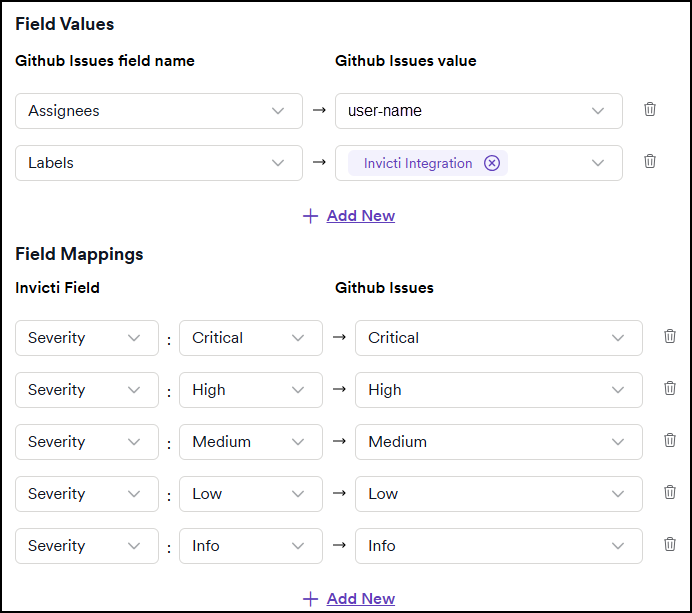Delete the Assignees field value row

click(650, 109)
